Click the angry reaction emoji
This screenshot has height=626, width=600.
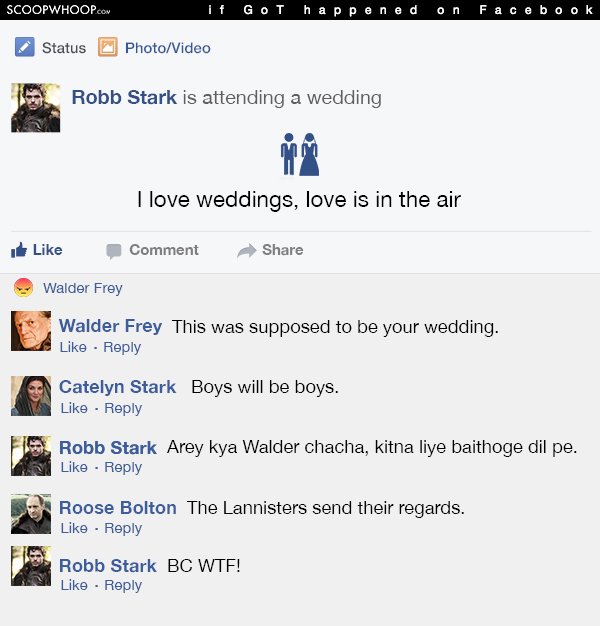[23, 288]
